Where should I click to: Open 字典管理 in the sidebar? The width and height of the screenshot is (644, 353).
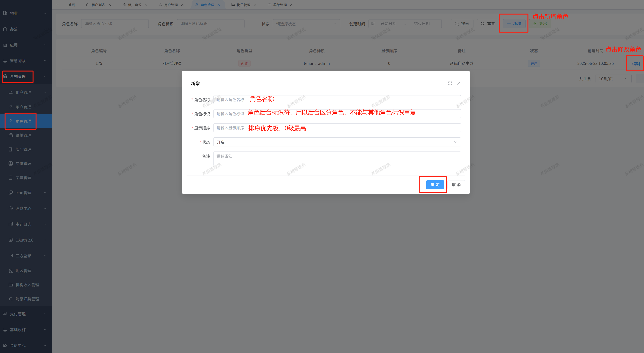23,178
